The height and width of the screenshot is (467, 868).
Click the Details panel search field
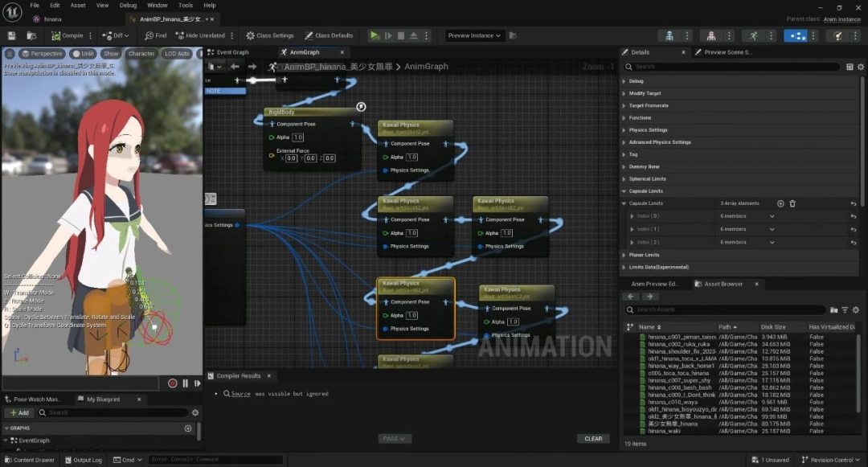tap(731, 67)
